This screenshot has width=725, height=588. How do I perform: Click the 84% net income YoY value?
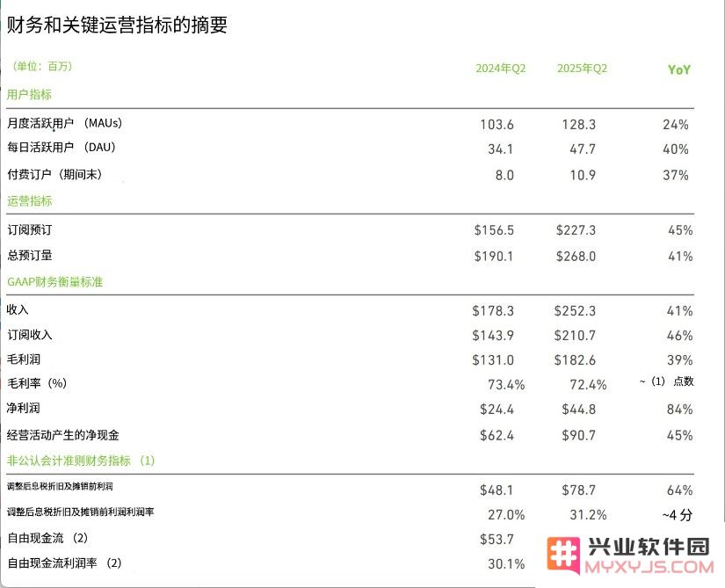[679, 409]
